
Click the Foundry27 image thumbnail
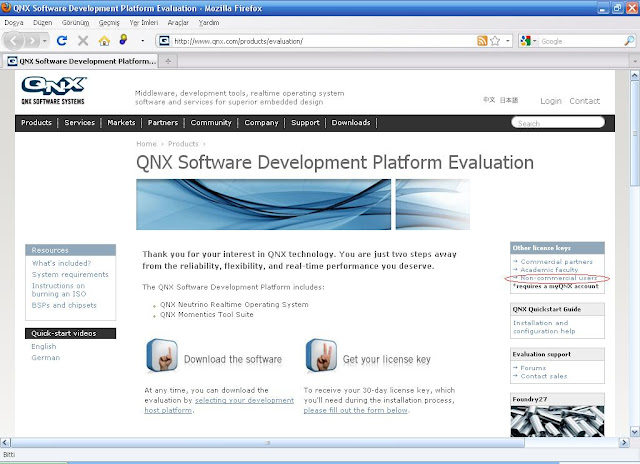tap(557, 420)
